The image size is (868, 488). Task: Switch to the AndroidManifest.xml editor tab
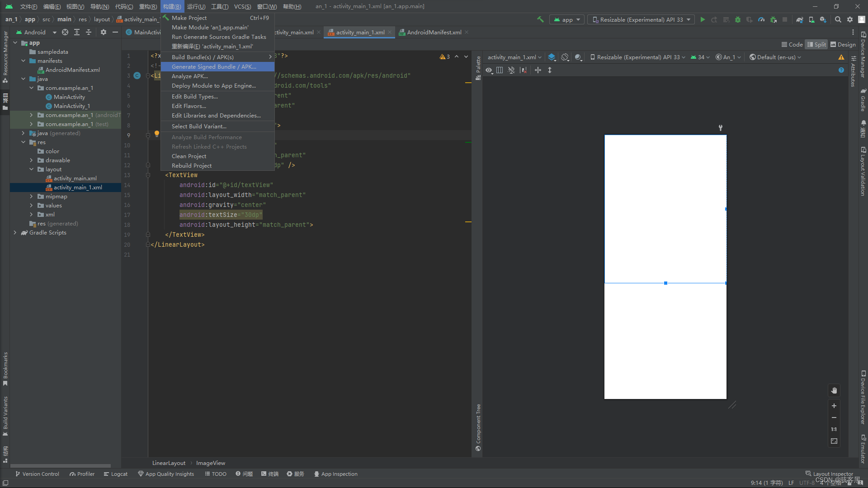pos(434,33)
